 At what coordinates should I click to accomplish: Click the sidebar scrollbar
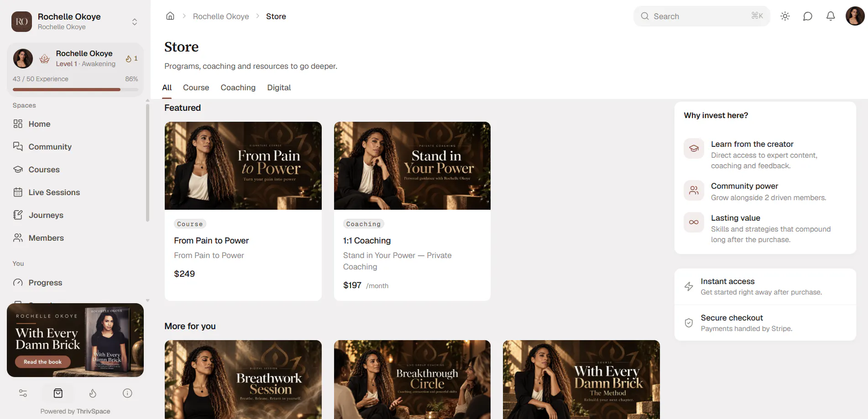click(147, 162)
